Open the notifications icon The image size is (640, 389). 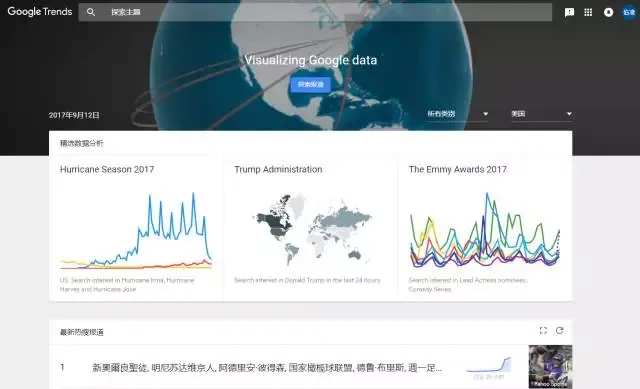[x=608, y=12]
